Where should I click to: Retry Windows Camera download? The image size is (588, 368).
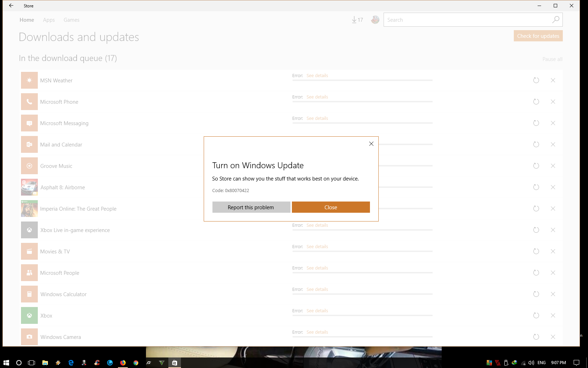pyautogui.click(x=536, y=337)
